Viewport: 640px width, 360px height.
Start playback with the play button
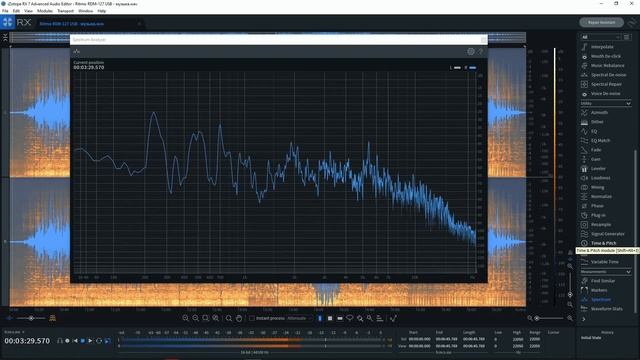pyautogui.click(x=91, y=341)
